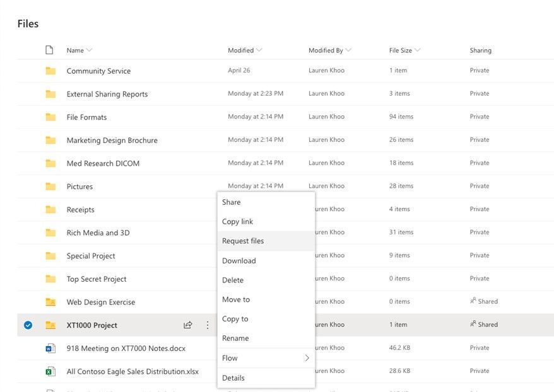Open the XT1000 Project folder name

[x=92, y=325]
